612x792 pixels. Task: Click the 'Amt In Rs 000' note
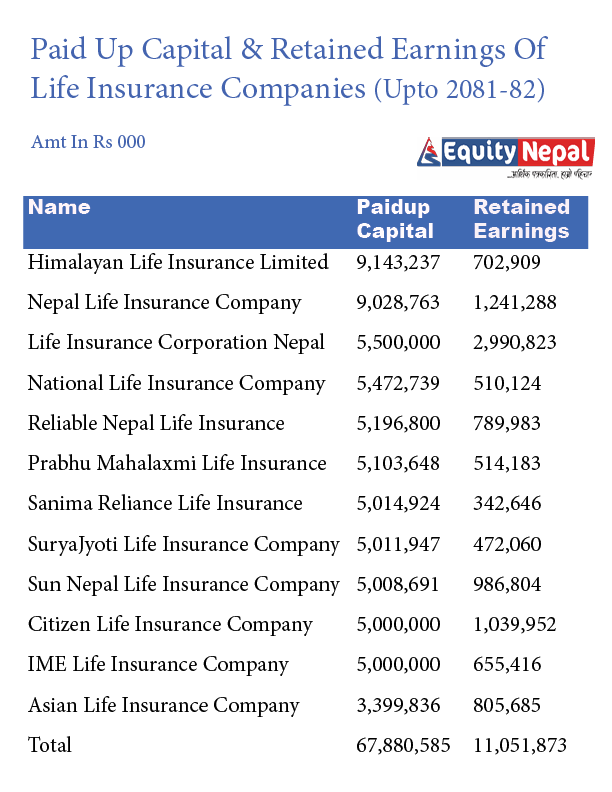coord(88,142)
